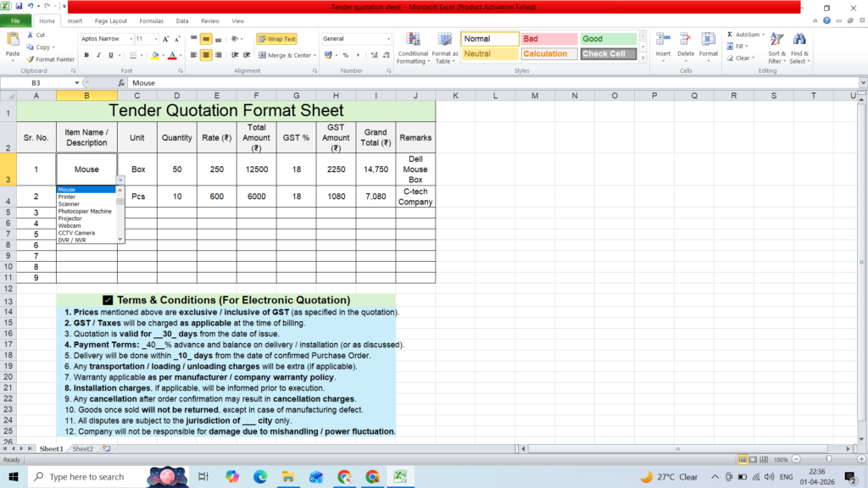Open the Number Format General dropdown
868x488 pixels.
coord(388,39)
